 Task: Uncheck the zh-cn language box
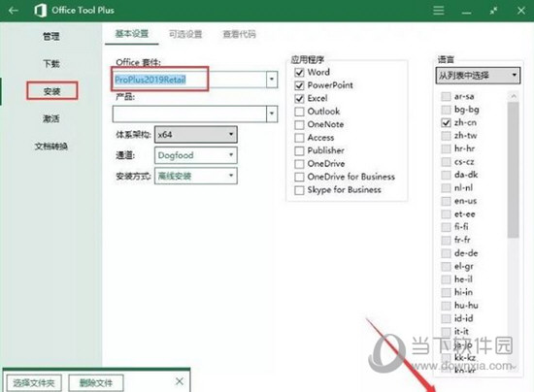tap(446, 122)
